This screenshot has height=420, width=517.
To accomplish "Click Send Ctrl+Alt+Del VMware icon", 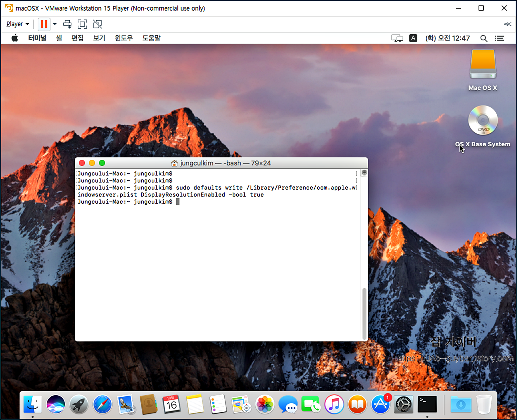I will (67, 24).
